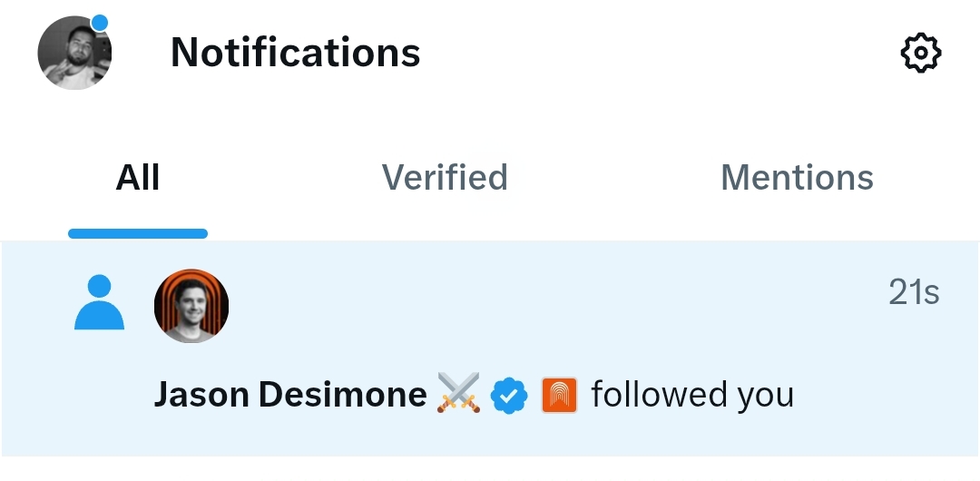Click the blue verified checkmark badge
Image resolution: width=980 pixels, height=481 pixels.
click(x=509, y=396)
